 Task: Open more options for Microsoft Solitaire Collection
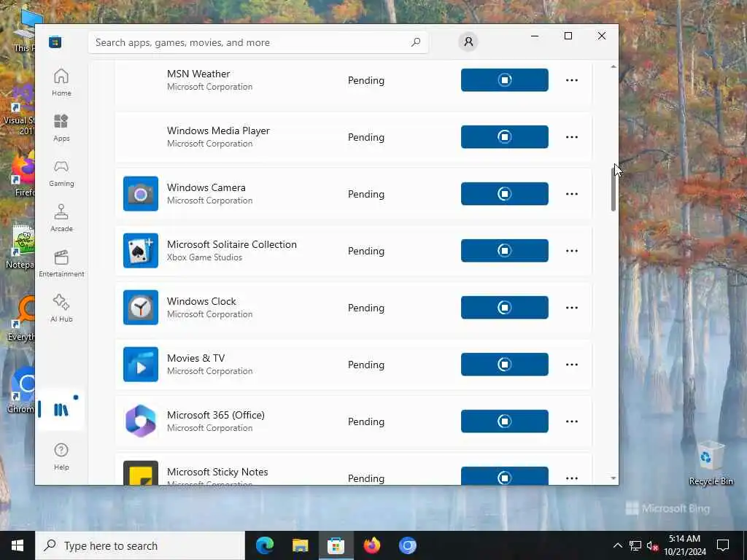coord(572,251)
